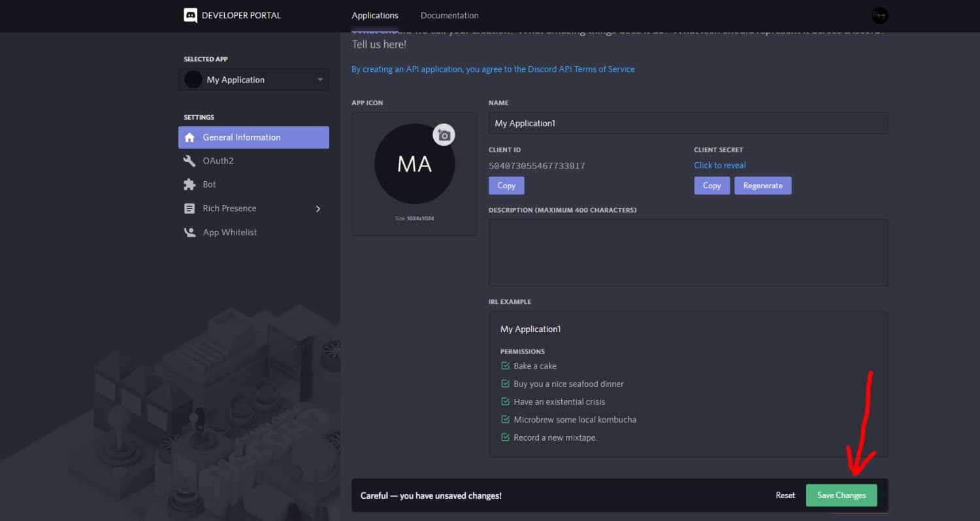Image resolution: width=980 pixels, height=521 pixels.
Task: Toggle the Bake a cake checkbox
Action: 505,365
